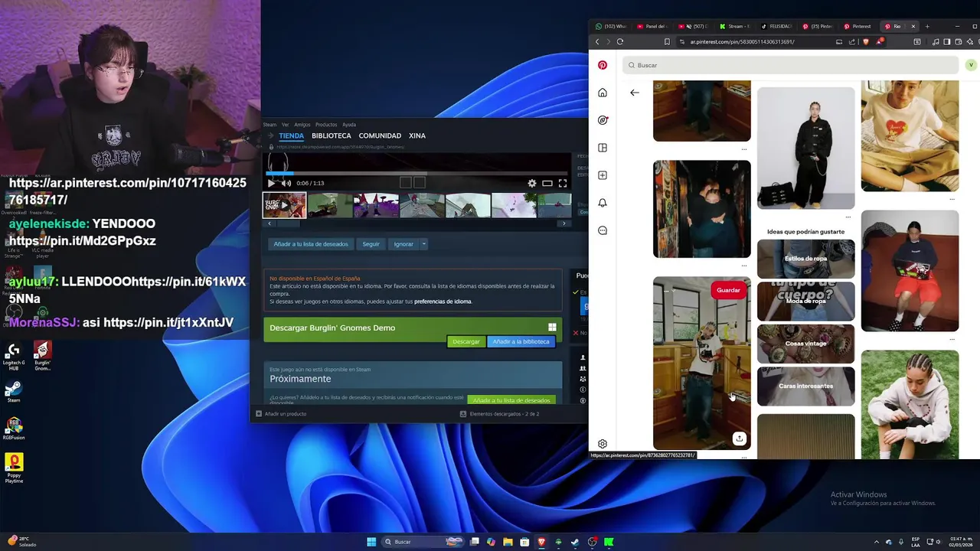Click Añadir a la biblioteca button
980x551 pixels.
521,341
